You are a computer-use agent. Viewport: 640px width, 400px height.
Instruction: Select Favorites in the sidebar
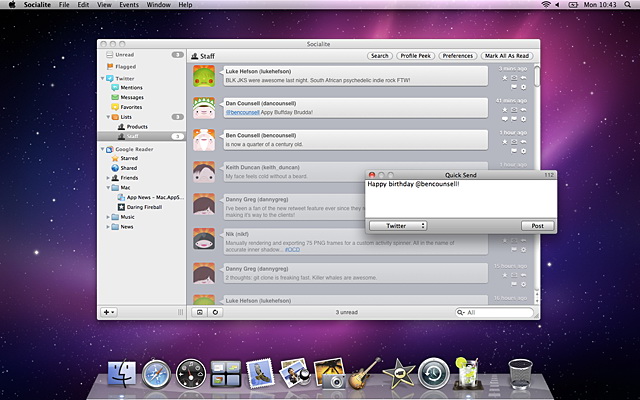click(132, 106)
